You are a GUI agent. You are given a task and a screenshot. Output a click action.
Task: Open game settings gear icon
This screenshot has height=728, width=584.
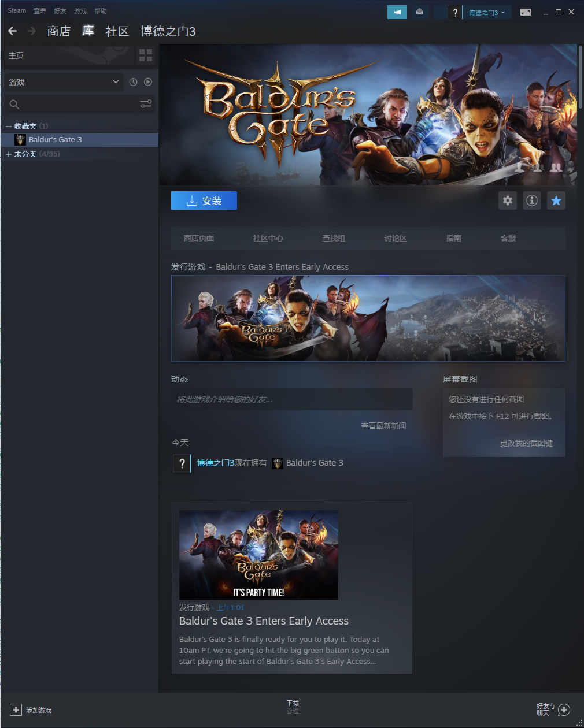pyautogui.click(x=508, y=200)
